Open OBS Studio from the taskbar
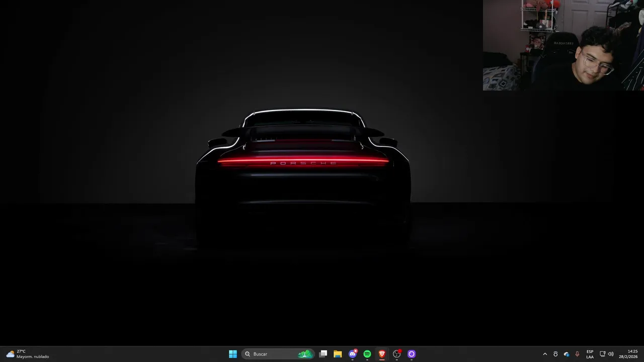Viewport: 644px width, 362px height. coord(397,354)
